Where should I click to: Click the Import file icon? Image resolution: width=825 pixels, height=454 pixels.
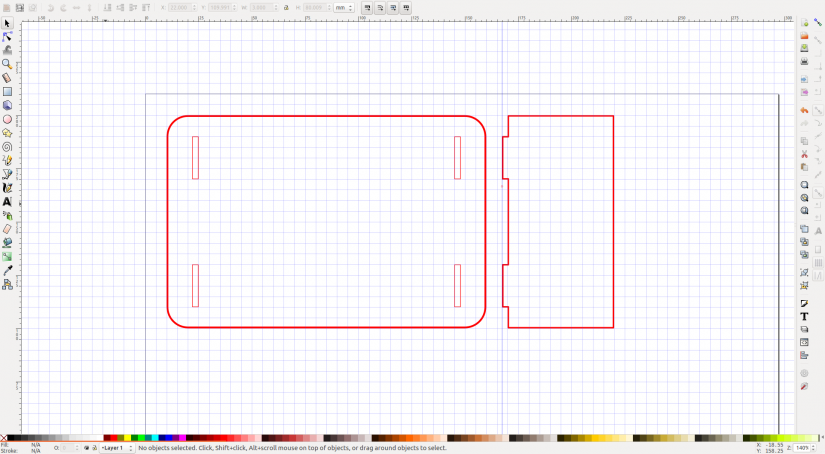point(804,79)
